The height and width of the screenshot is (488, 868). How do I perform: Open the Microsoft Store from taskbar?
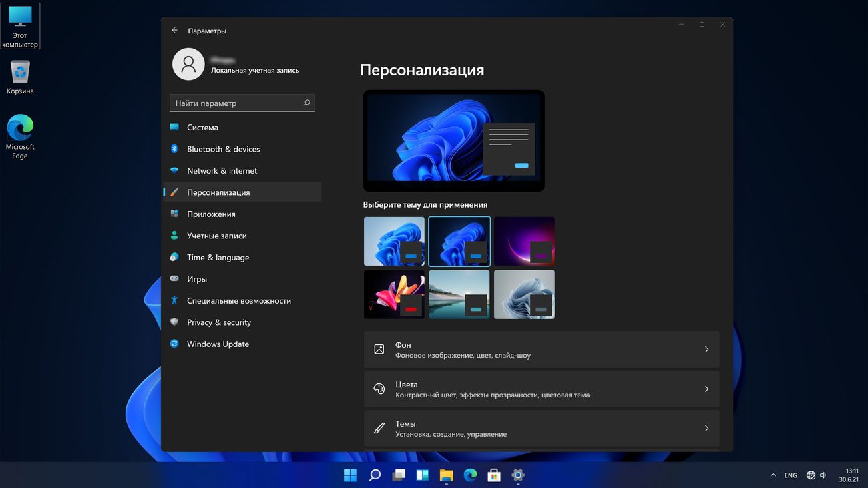pyautogui.click(x=494, y=475)
